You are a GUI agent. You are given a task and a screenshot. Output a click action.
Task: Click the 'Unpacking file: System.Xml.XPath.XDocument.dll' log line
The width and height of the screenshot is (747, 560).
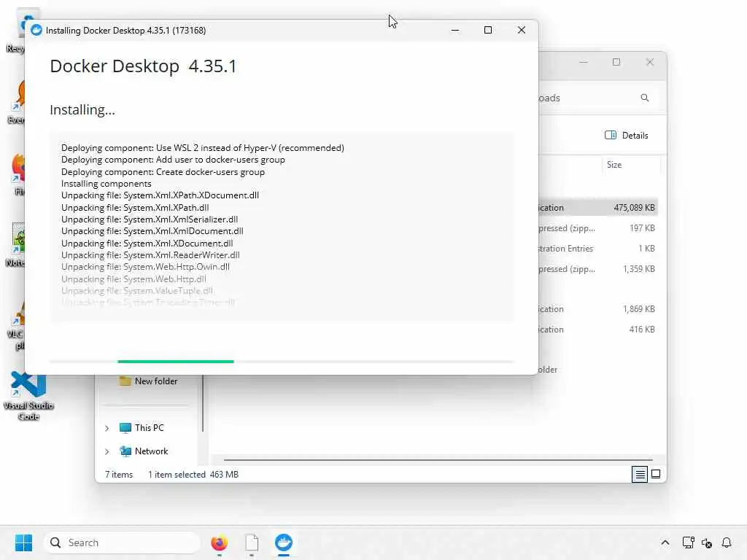tap(160, 195)
